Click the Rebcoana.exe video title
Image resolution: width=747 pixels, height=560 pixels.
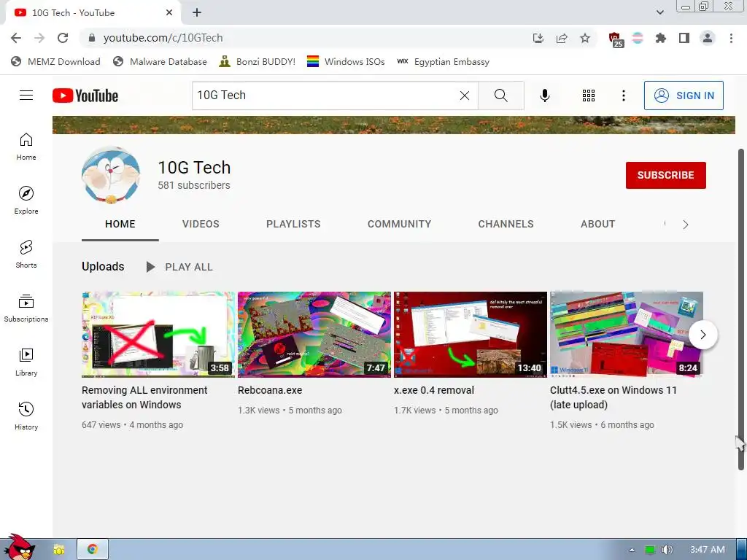[270, 390]
